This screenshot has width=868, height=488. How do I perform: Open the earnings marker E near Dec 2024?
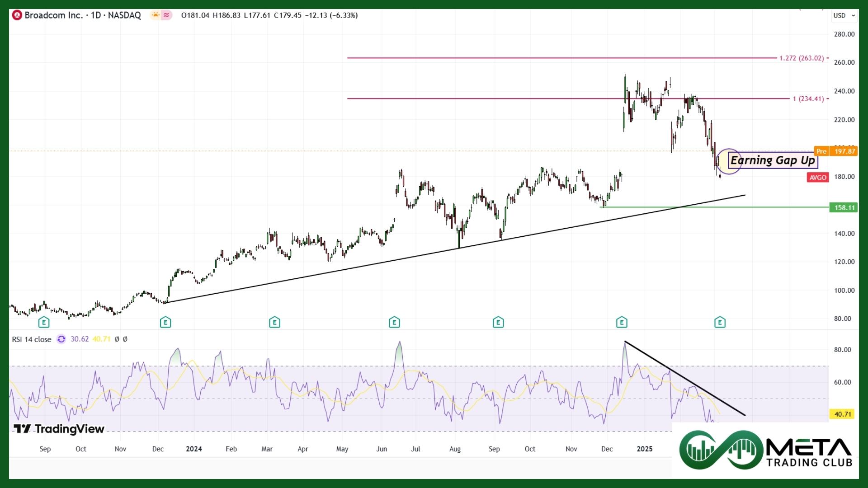(622, 322)
